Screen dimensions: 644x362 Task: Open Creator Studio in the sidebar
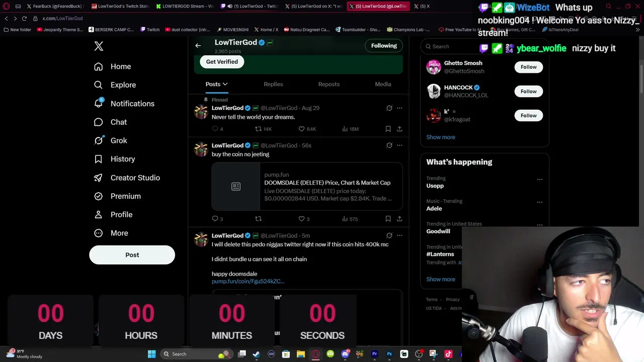127,177
